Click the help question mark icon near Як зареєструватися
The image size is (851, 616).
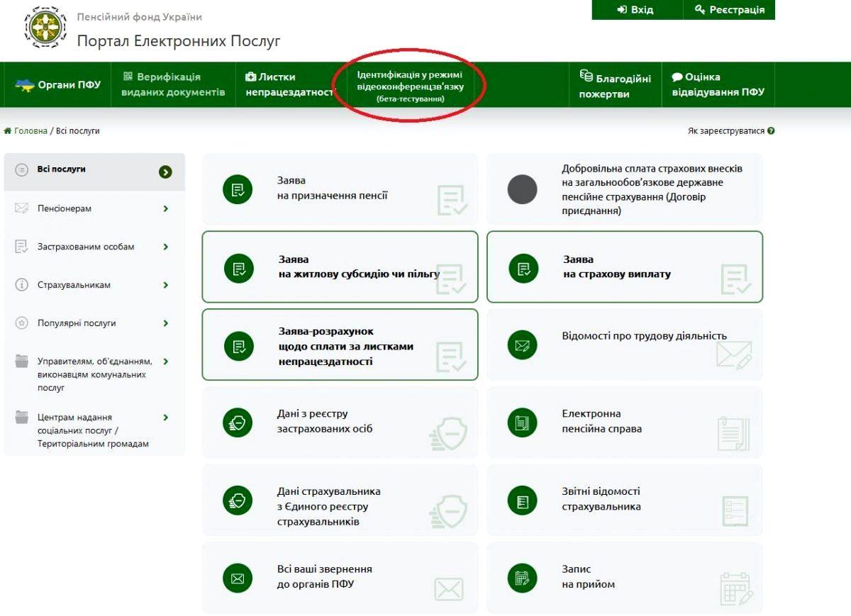[771, 131]
